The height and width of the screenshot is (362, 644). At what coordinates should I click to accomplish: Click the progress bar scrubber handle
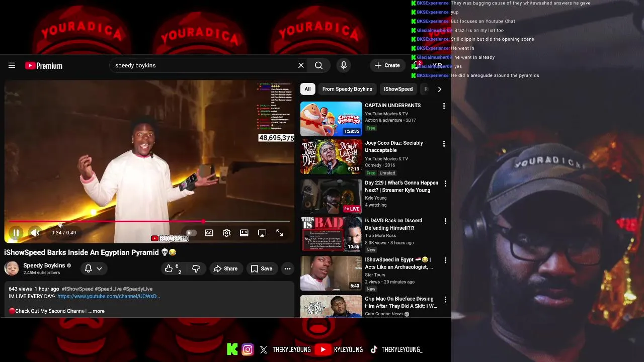[x=203, y=221]
